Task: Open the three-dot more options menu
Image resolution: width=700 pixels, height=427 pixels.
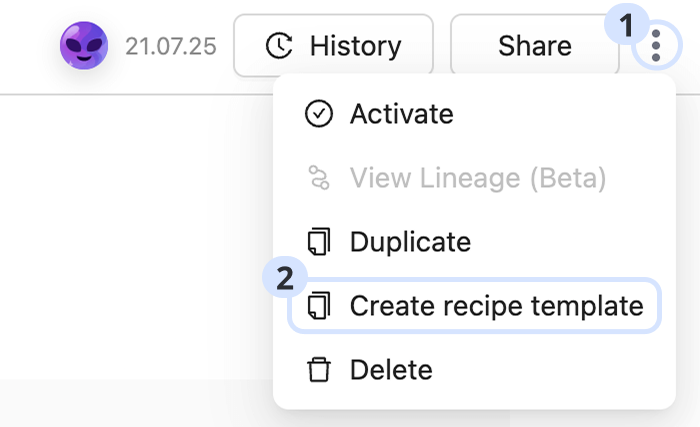Action: coord(656,45)
